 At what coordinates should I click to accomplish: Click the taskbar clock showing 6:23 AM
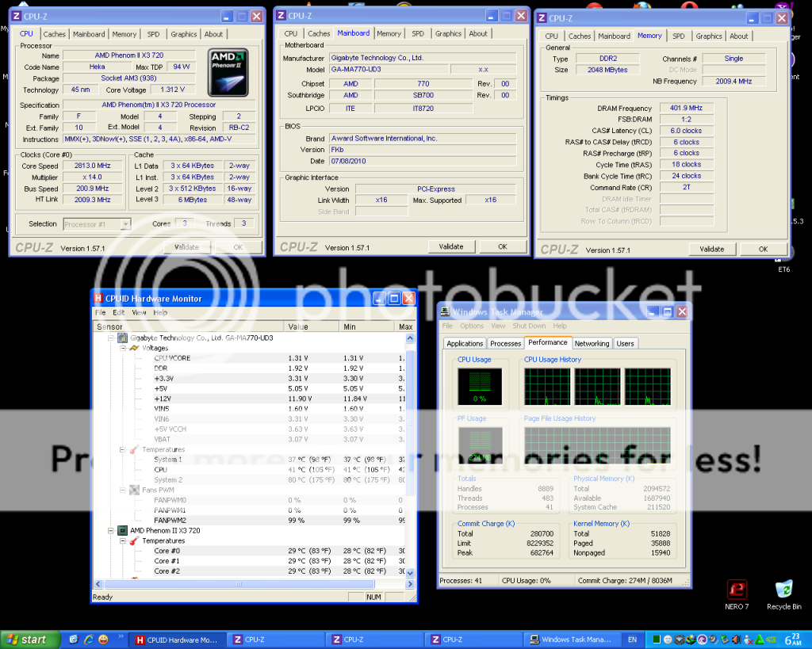pos(792,639)
